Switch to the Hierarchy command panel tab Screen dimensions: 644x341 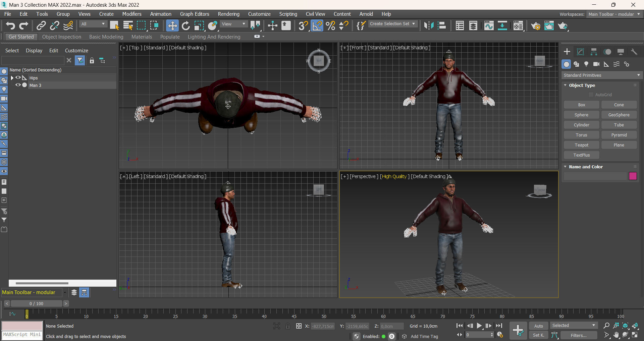point(594,52)
